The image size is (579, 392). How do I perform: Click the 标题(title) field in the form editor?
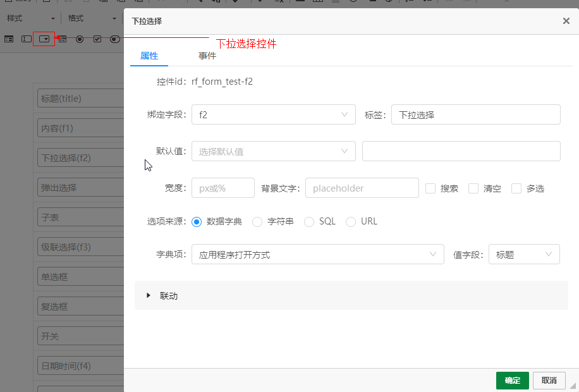(x=80, y=98)
